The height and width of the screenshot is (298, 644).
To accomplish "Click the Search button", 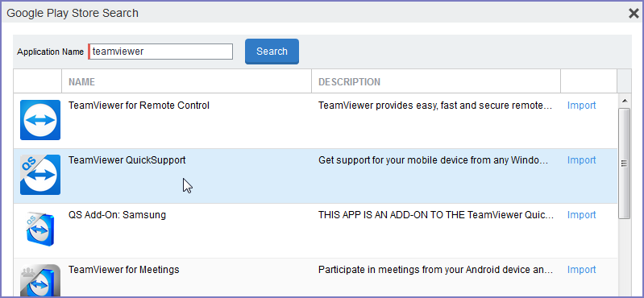I will pyautogui.click(x=272, y=52).
